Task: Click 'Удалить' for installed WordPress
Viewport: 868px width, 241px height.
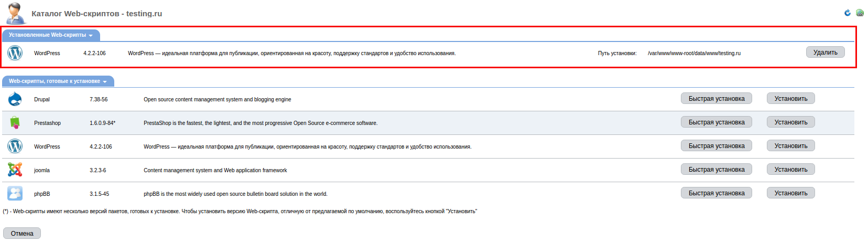Action: tap(825, 52)
